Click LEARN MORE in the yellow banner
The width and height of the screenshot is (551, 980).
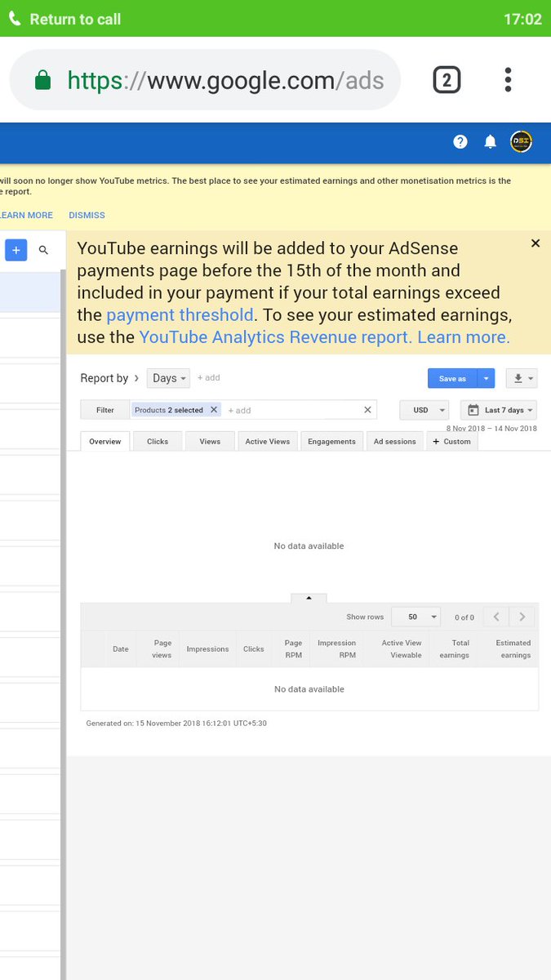(26, 215)
